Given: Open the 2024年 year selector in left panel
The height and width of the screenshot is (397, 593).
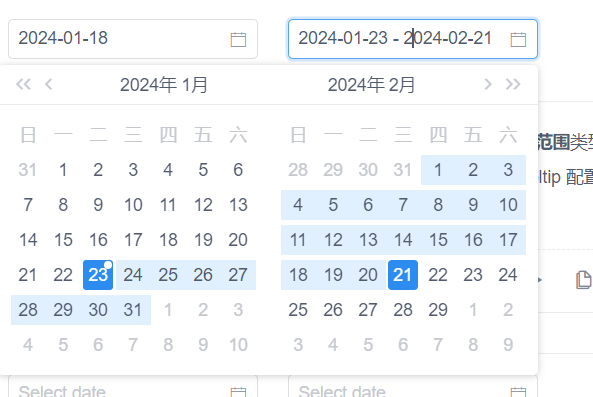Looking at the screenshot, I should click(149, 85).
